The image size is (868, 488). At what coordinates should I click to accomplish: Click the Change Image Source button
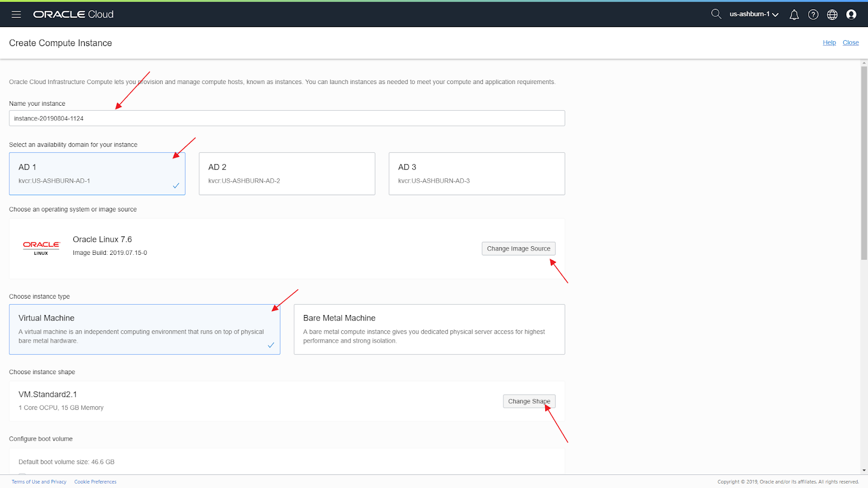point(518,248)
